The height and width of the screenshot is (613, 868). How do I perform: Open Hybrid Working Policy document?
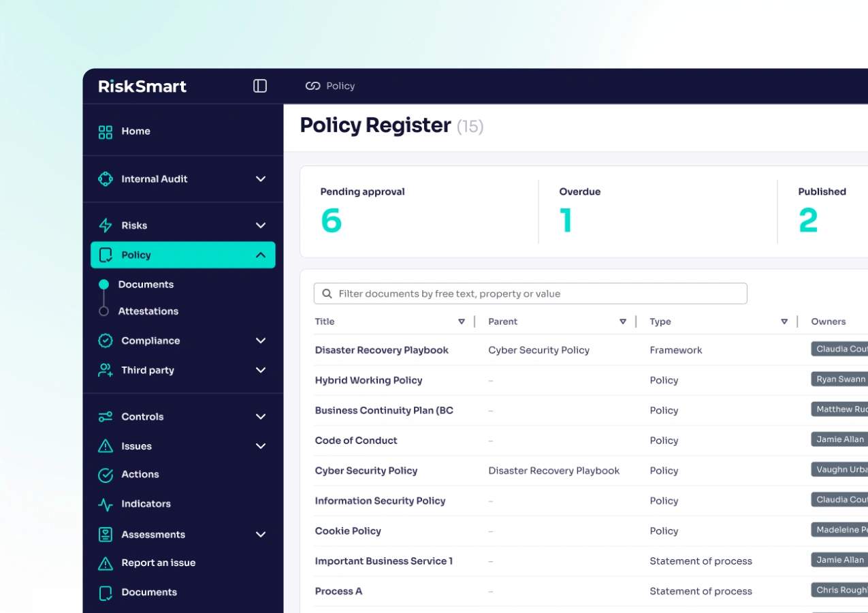coord(369,380)
